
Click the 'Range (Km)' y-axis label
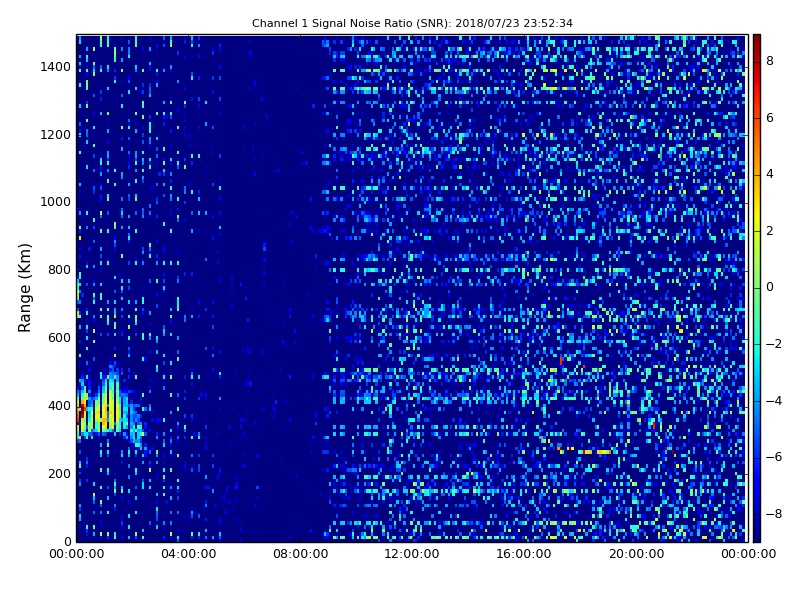[24, 288]
